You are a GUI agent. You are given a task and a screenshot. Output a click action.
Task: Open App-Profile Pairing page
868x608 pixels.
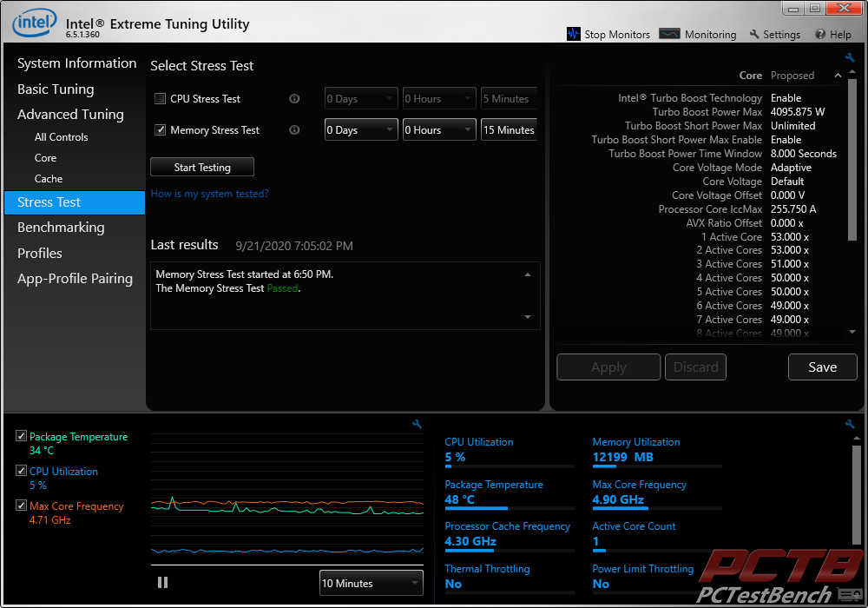tap(75, 279)
